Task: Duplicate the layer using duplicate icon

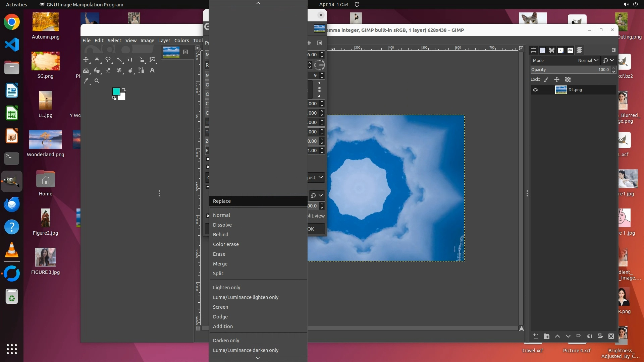Action: pos(579,336)
